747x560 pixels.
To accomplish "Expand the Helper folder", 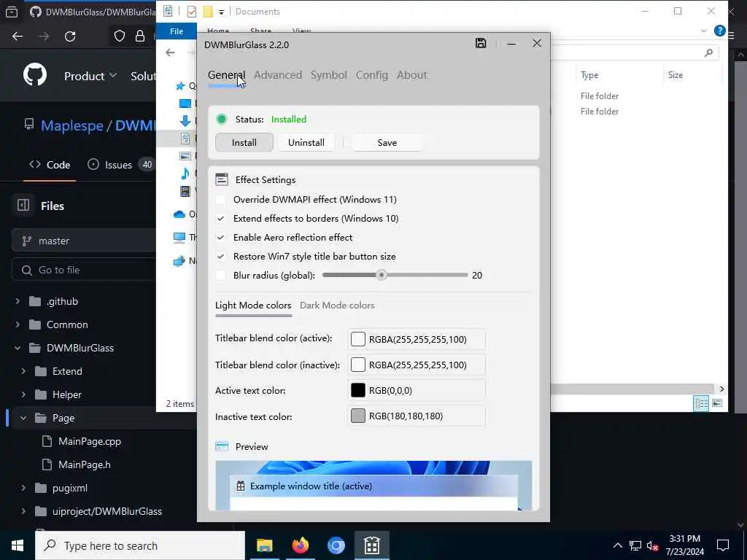I will (23, 394).
